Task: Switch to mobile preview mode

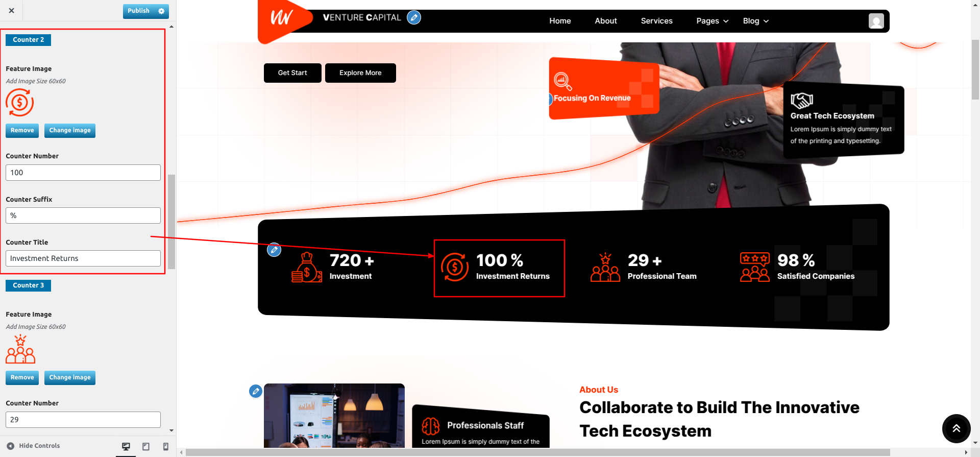Action: [165, 446]
